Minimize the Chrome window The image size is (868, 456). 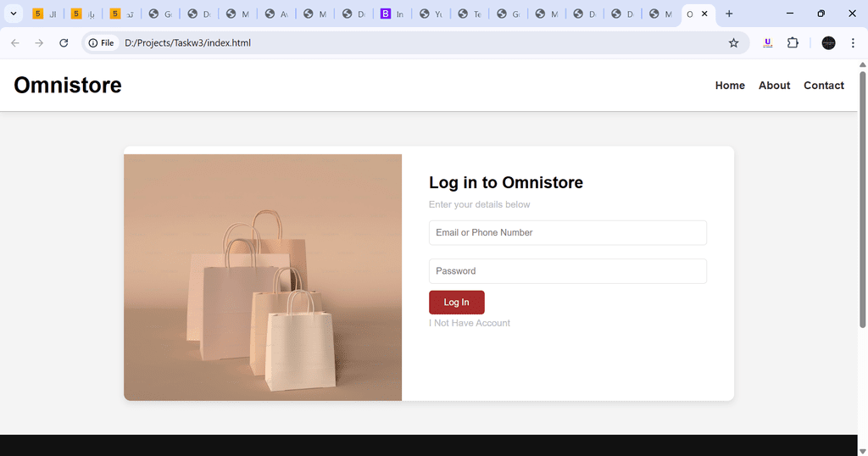(x=790, y=14)
